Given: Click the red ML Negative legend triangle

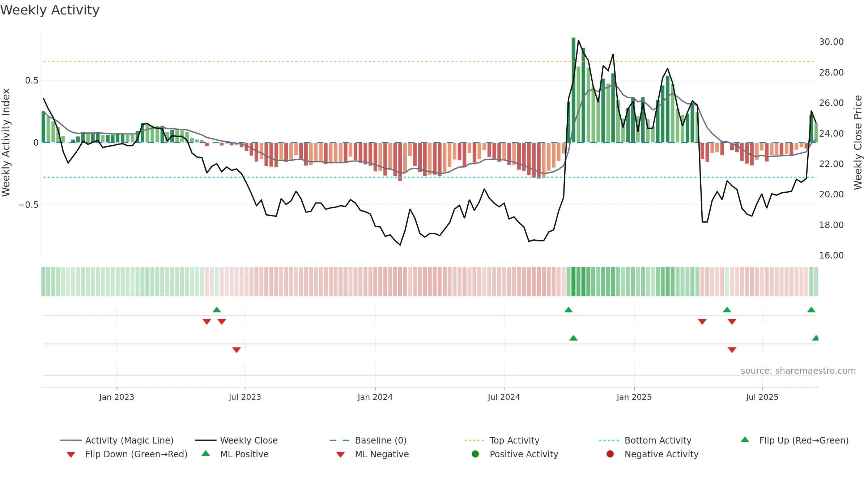Looking at the screenshot, I should (x=341, y=455).
